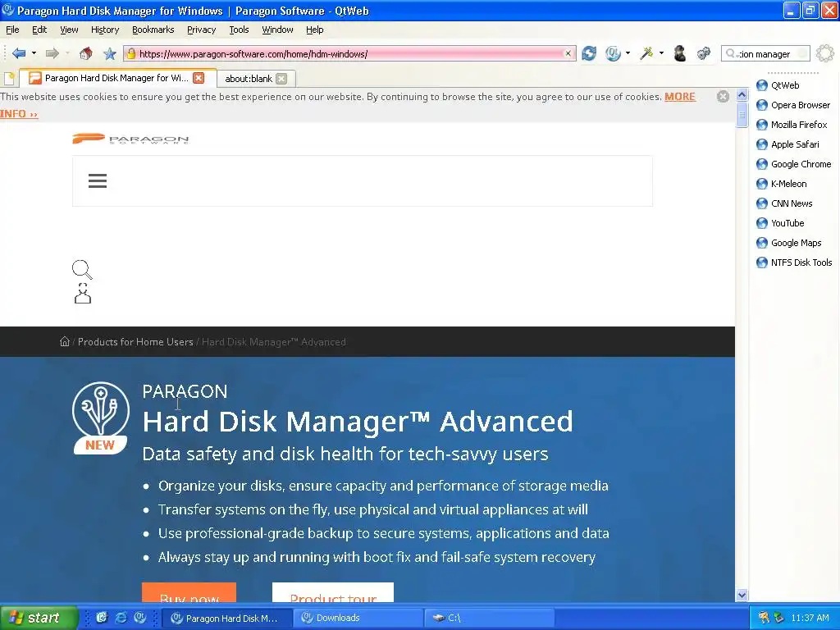Bookmark page with the star icon

coord(110,53)
